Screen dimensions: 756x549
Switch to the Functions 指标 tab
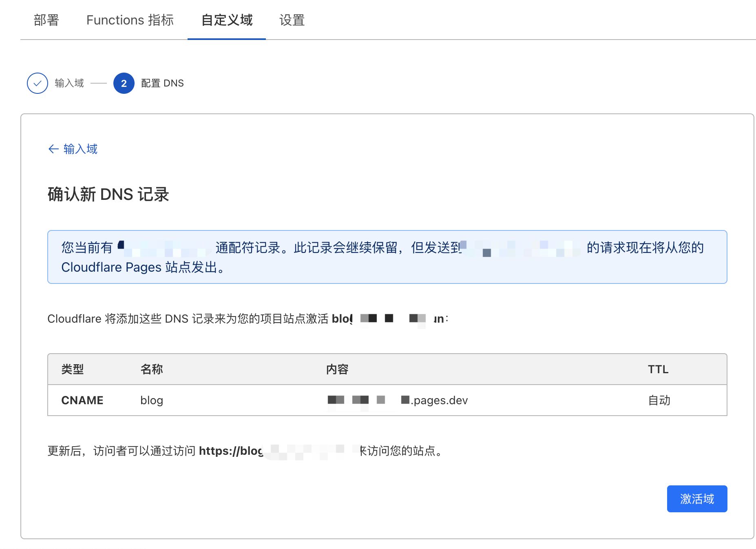(x=130, y=20)
